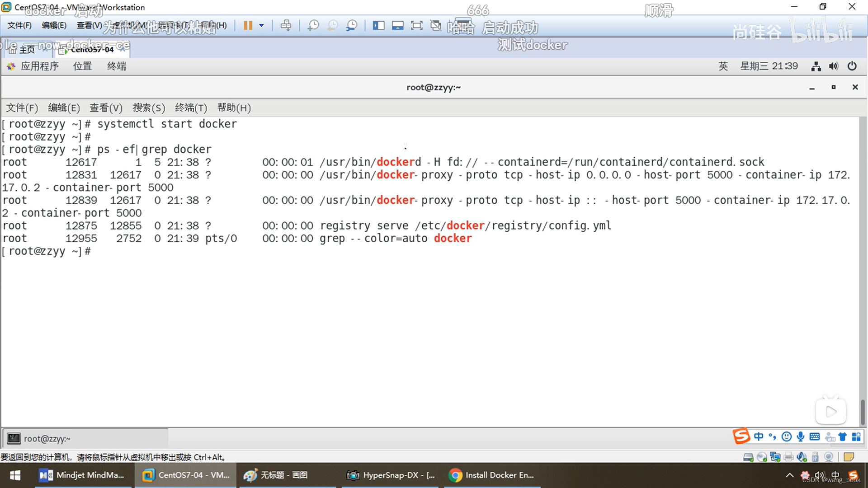Image resolution: width=868 pixels, height=488 pixels.
Task: Click the VMware webcam device icon
Action: [829, 457]
